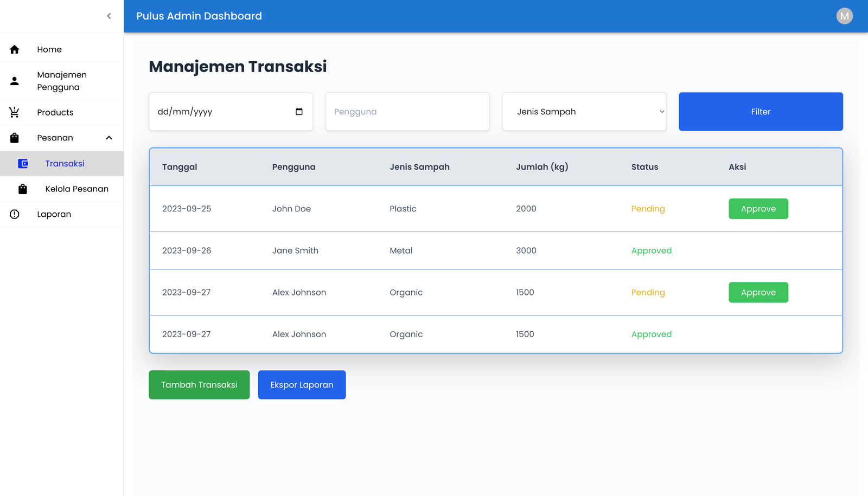Click the Products shopping cart icon
Viewport: 868px width, 496px height.
click(x=15, y=112)
